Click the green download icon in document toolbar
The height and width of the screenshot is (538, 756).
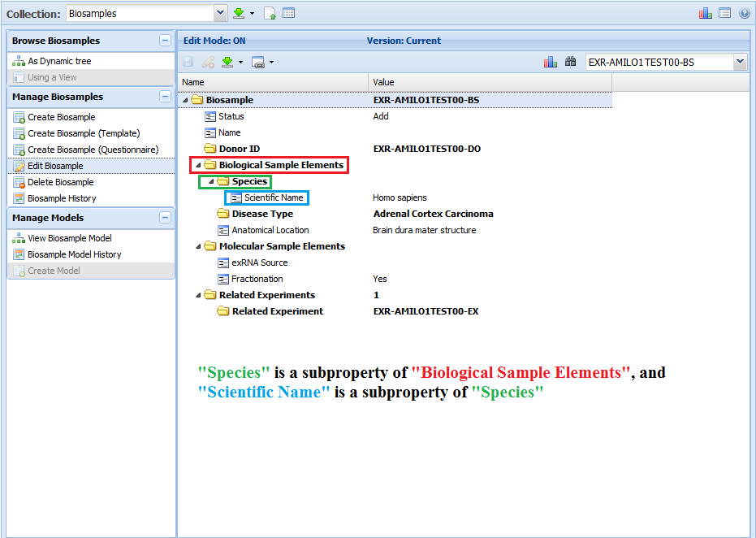228,62
